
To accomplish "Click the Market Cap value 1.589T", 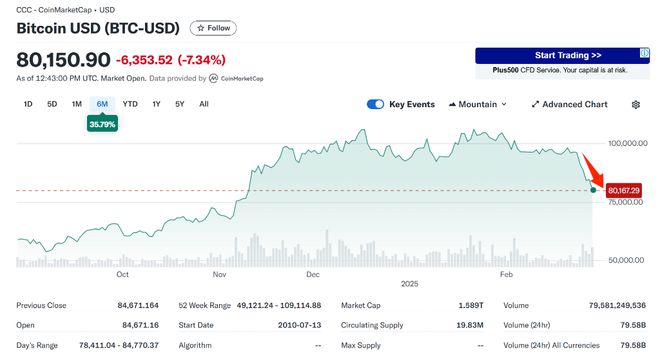I will point(471,305).
